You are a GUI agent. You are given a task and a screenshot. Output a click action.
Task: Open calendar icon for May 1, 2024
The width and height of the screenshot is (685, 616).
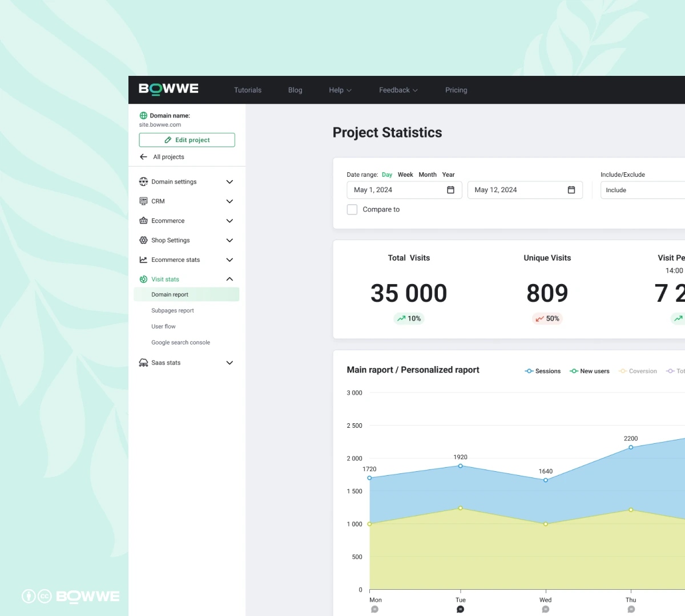[x=450, y=190]
